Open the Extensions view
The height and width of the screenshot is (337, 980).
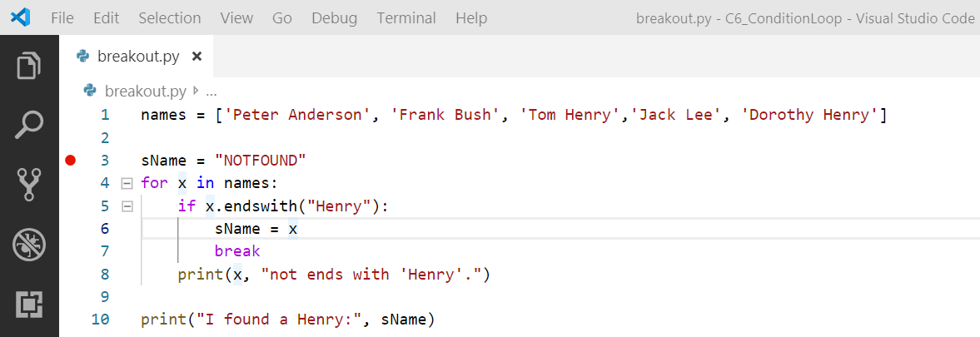coord(29,304)
